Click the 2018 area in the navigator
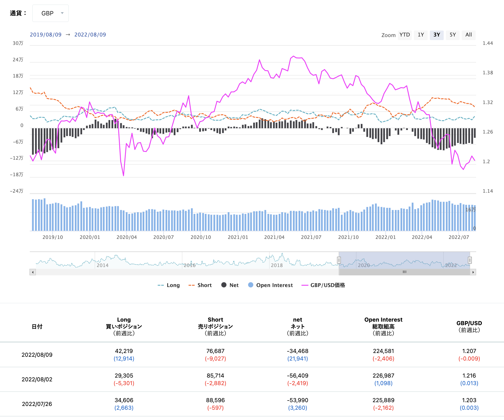This screenshot has height=420, width=504. tap(277, 265)
